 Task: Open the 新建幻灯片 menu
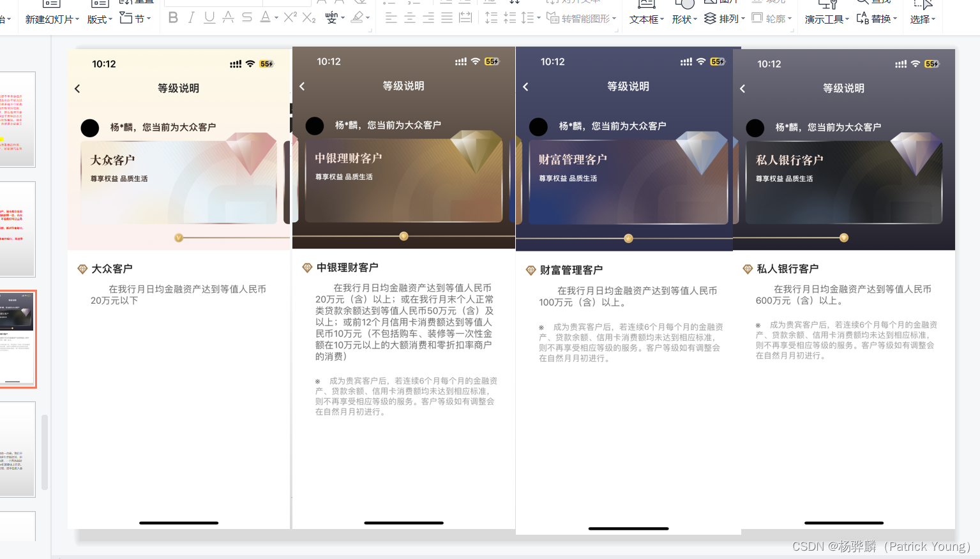(52, 19)
